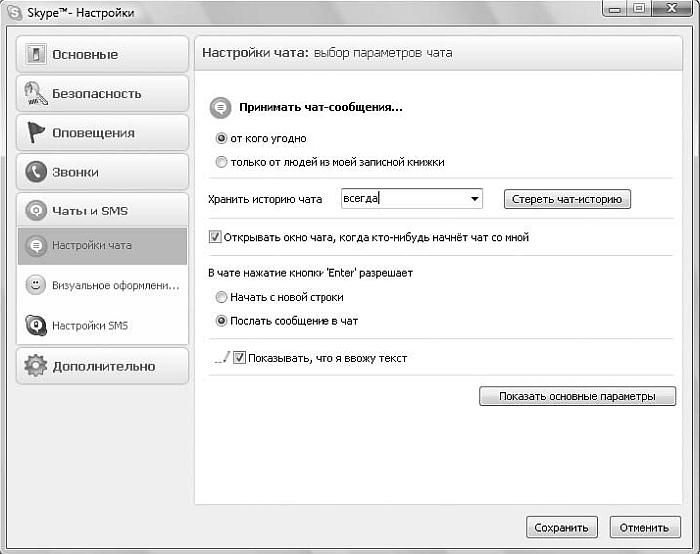Click the Безопасность lock icon

coord(36,93)
